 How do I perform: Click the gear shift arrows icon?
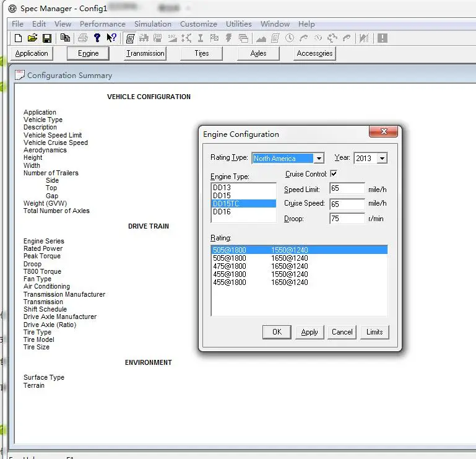tap(186, 38)
